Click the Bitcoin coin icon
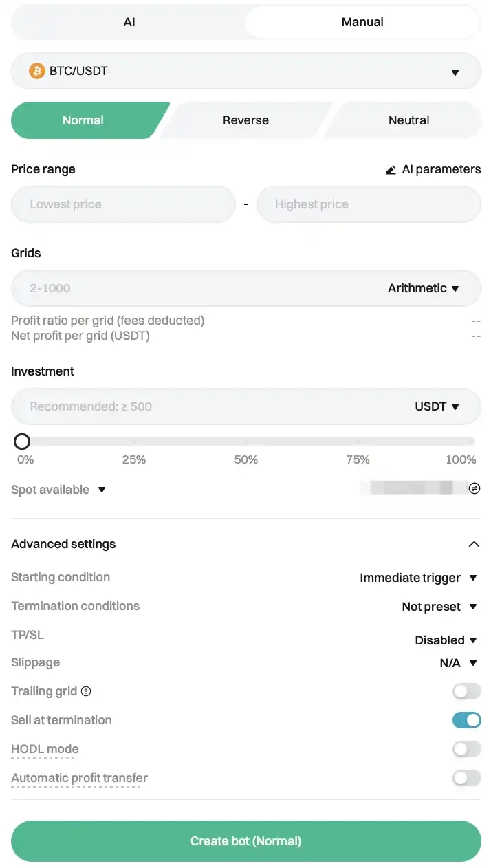 [36, 71]
